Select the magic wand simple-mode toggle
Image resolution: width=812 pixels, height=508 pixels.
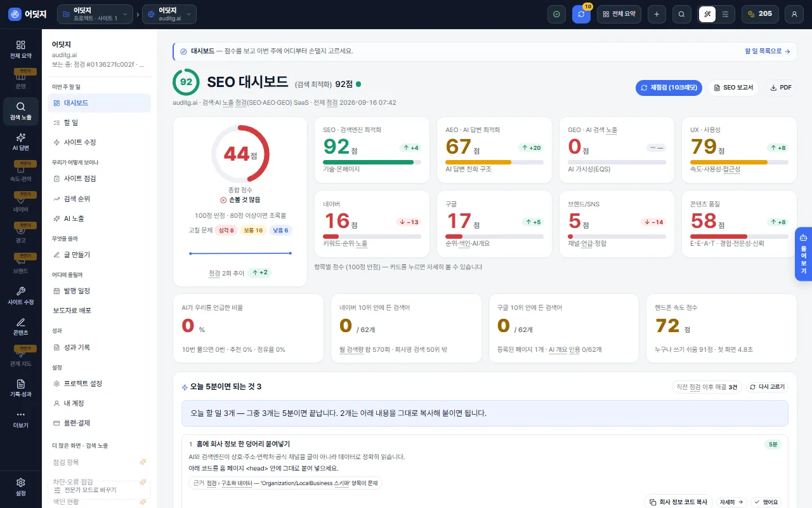pos(707,14)
